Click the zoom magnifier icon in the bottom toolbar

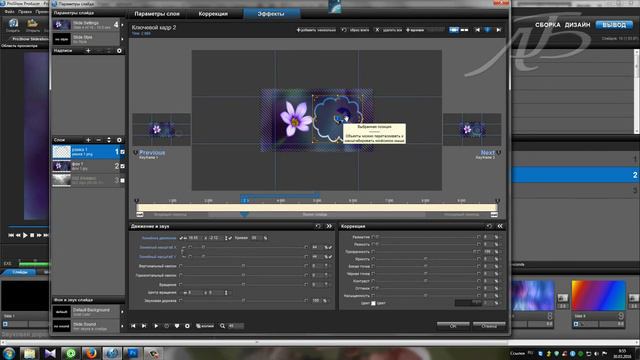click(222, 326)
